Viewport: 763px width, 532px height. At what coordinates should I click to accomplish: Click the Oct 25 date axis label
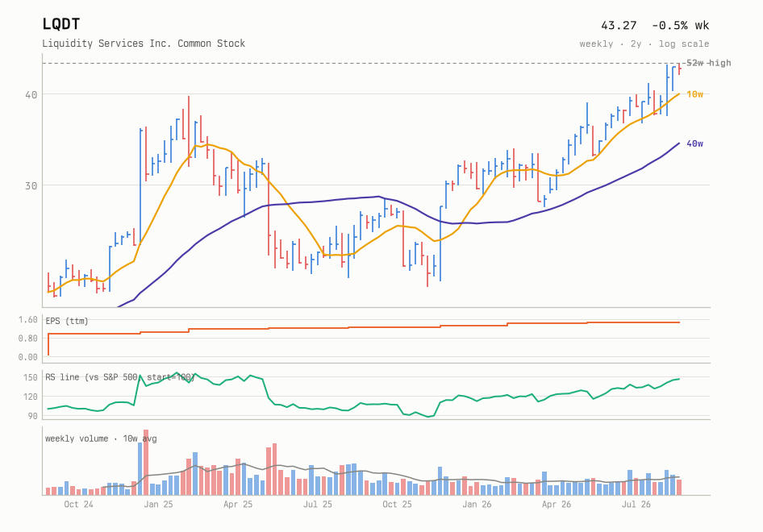click(397, 505)
